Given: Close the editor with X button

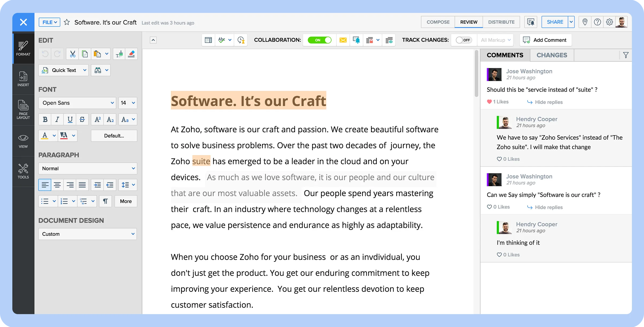Looking at the screenshot, I should point(23,22).
